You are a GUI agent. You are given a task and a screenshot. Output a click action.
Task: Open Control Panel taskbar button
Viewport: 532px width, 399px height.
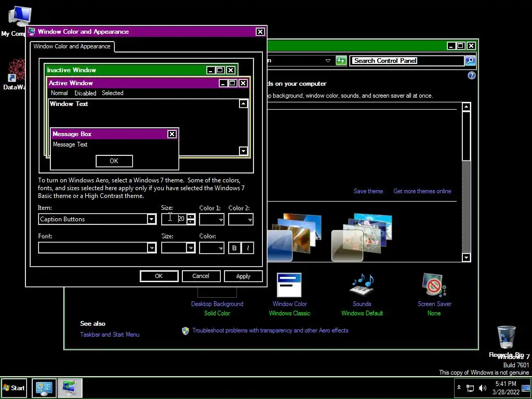44,388
